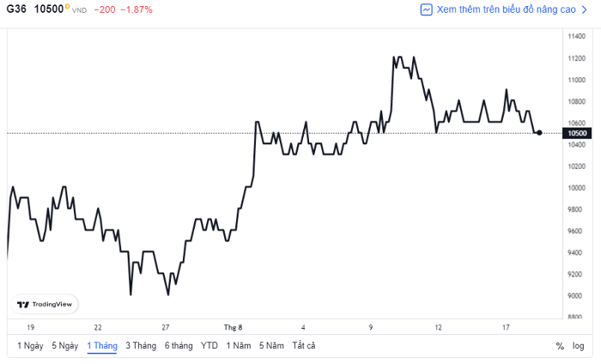
Task: Click the last price dot on chart
Action: pyautogui.click(x=539, y=133)
